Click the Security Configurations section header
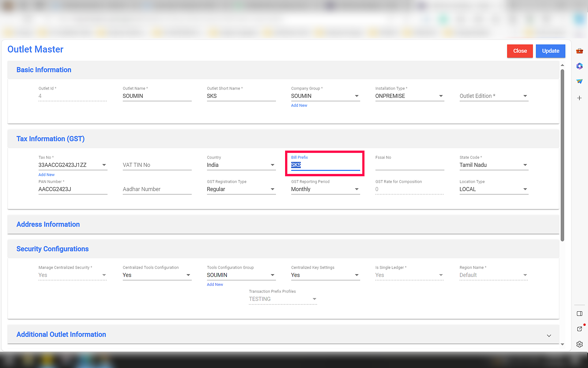Screen dimensions: 588x368 click(x=52, y=249)
